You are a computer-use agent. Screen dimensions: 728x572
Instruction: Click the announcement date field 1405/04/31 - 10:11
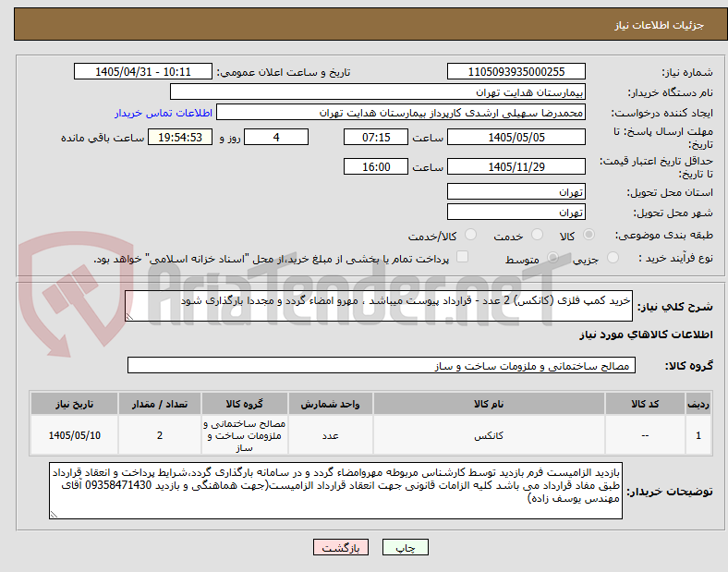143,71
